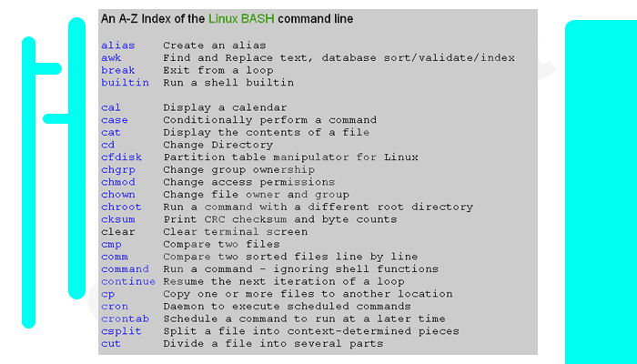
Task: Click the cut command link
Action: pos(110,344)
